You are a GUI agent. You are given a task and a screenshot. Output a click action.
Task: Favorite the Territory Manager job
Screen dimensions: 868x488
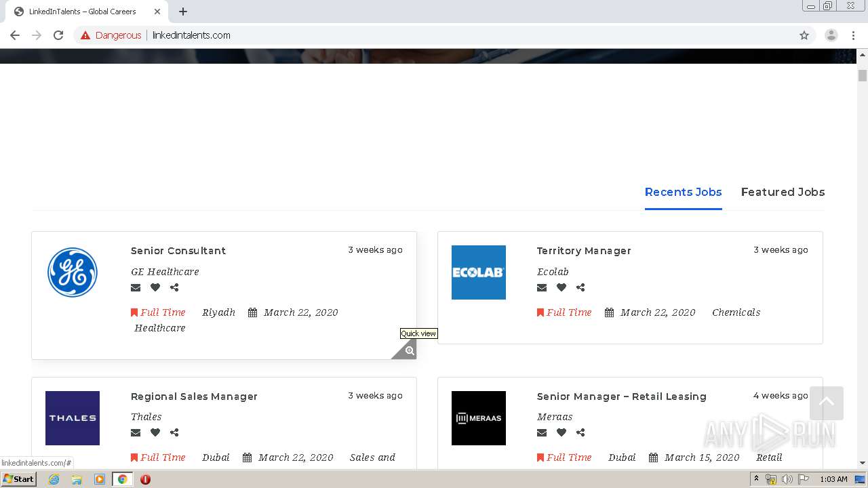[561, 287]
